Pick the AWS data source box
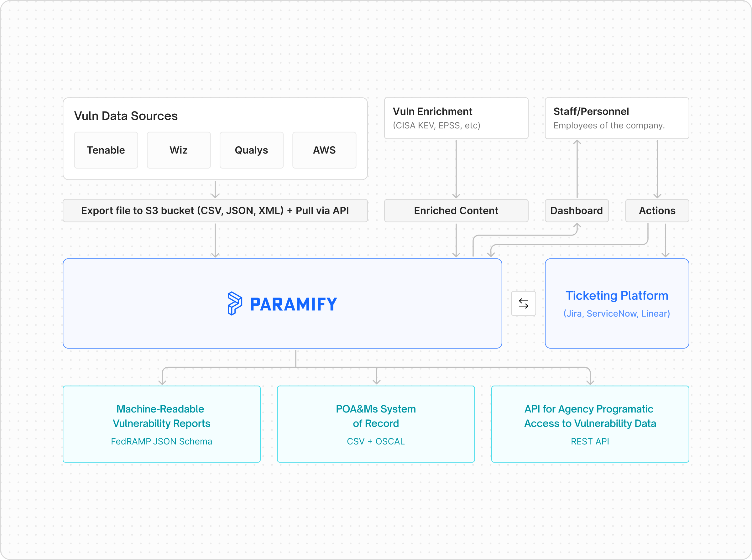 (x=325, y=150)
